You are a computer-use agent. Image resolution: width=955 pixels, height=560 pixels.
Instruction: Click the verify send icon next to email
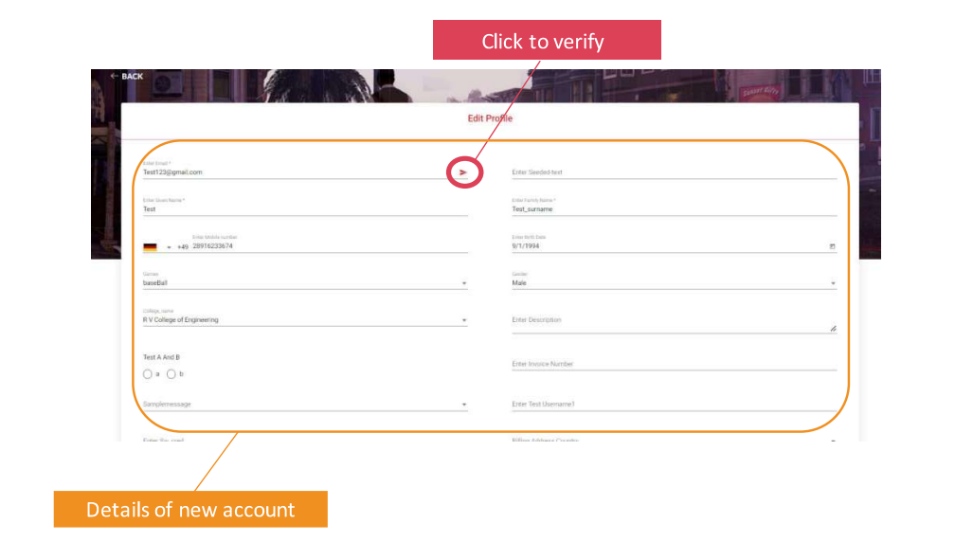(x=463, y=172)
